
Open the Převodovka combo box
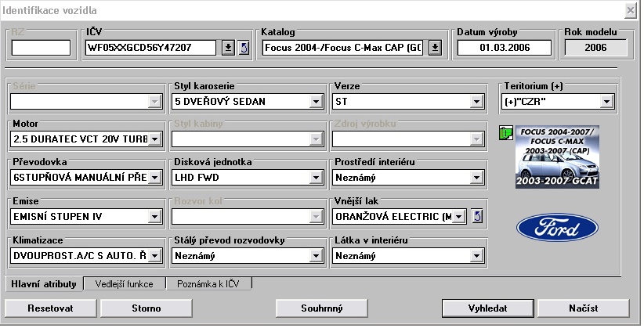click(x=154, y=178)
